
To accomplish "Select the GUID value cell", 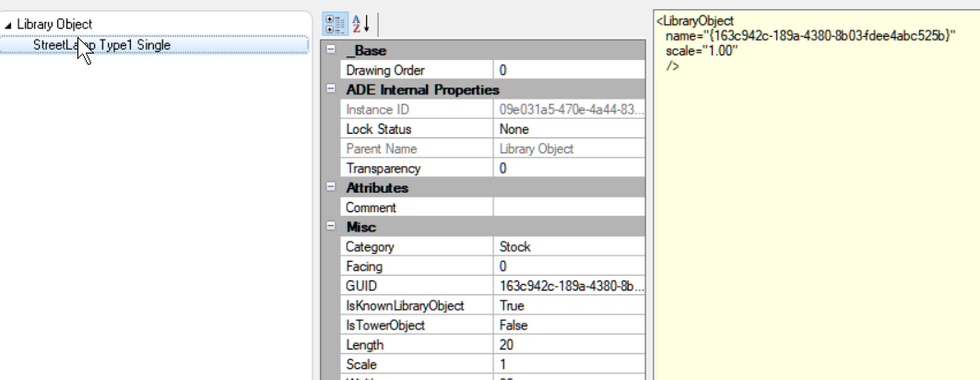I will (570, 286).
